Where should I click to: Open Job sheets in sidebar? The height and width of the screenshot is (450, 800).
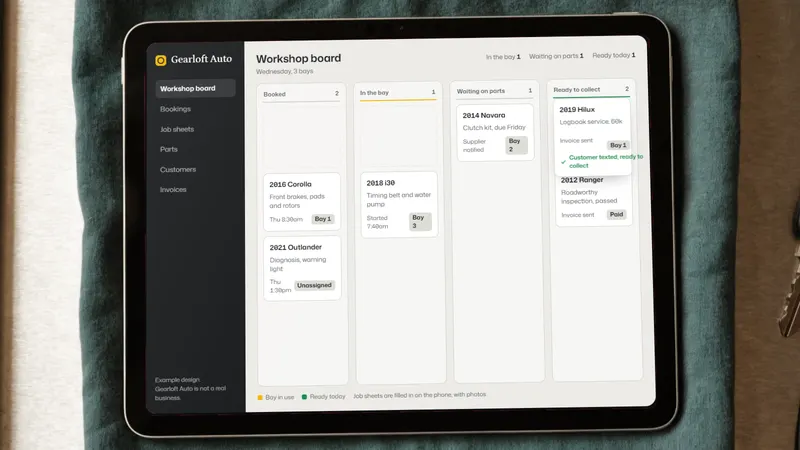point(177,129)
